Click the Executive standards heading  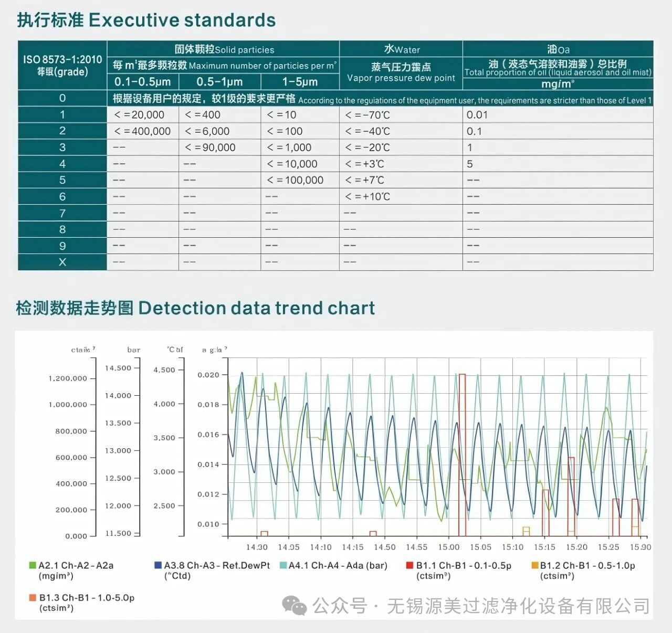[146, 20]
